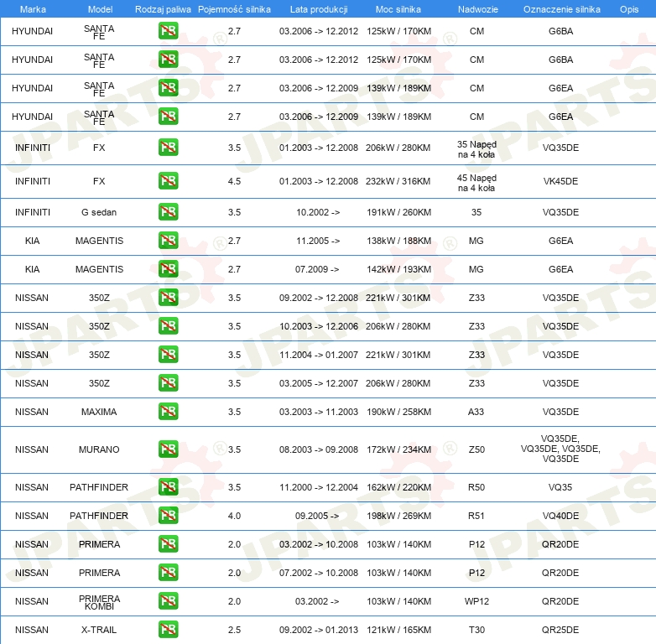Click the Model column header
The width and height of the screenshot is (656, 644).
click(x=100, y=9)
